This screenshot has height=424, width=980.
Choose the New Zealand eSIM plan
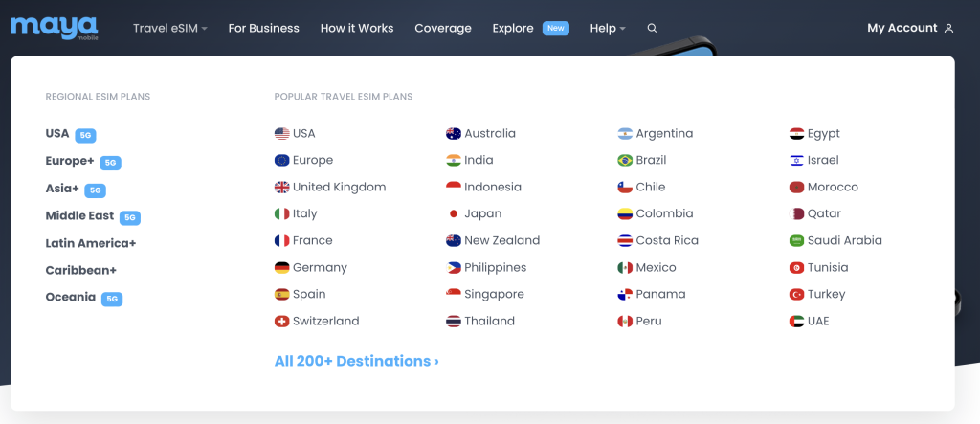493,241
